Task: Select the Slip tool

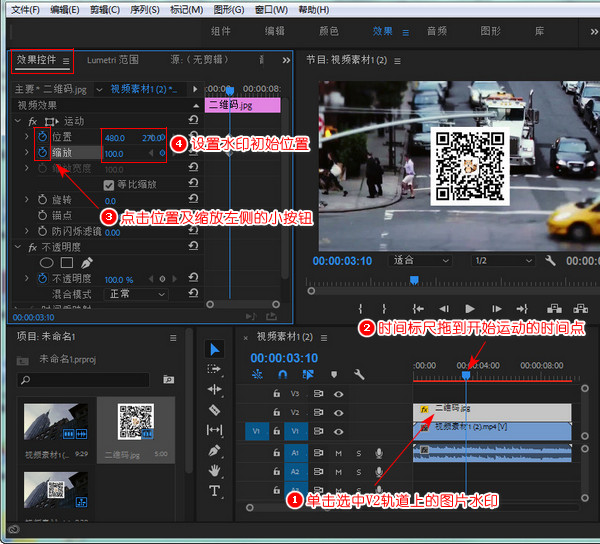Action: (214, 430)
